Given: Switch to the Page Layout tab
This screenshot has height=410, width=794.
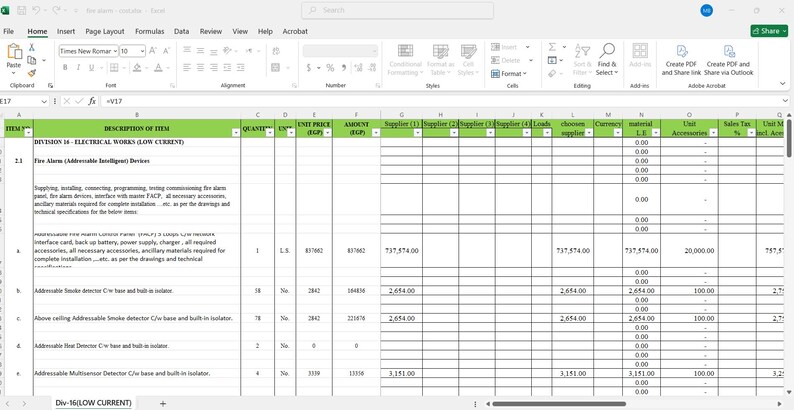Looking at the screenshot, I should click(x=105, y=31).
